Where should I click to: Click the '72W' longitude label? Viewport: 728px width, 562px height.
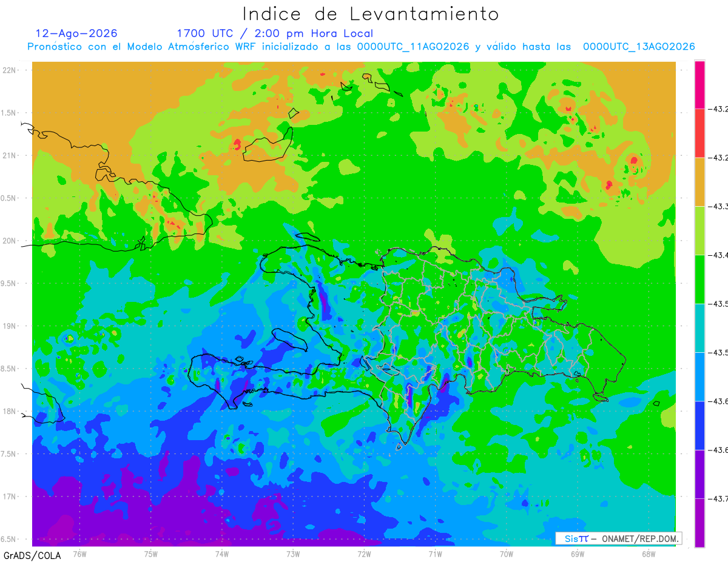point(364,554)
